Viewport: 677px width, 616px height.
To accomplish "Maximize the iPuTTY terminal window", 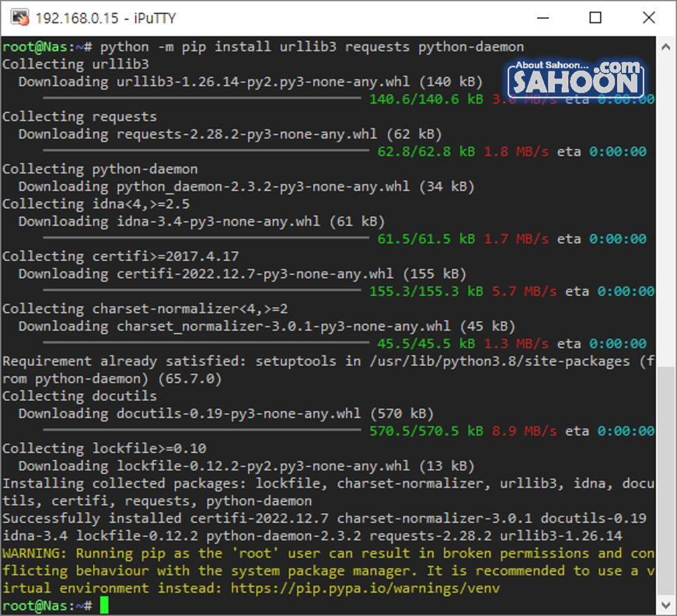I will pyautogui.click(x=595, y=17).
